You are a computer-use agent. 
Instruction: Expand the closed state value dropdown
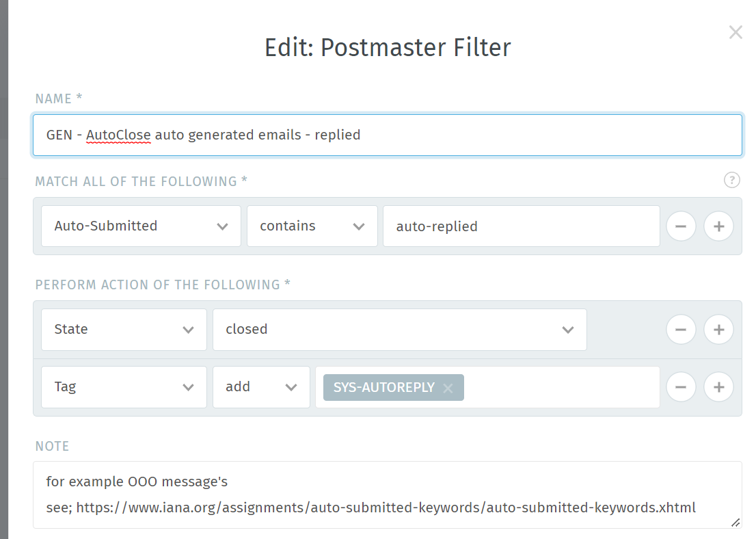coord(400,330)
